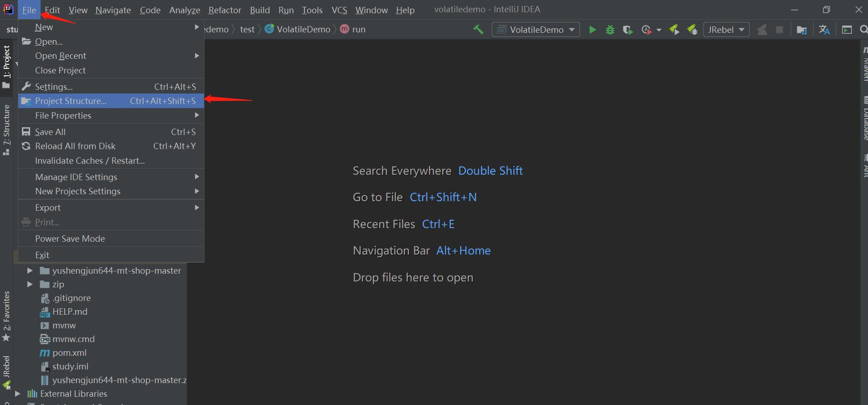
Task: Open the Edit menu
Action: point(52,10)
